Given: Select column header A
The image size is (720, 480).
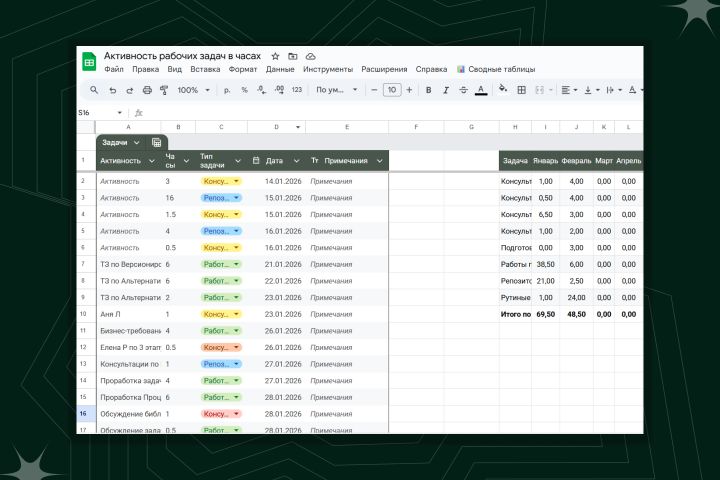Looking at the screenshot, I should (129, 127).
